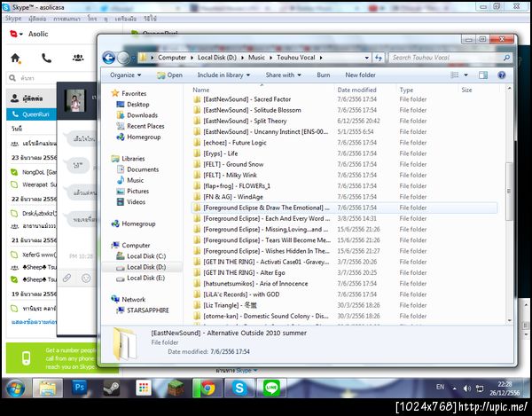Toggle the preview pane icon
Viewport: 532px width, 416px height.
point(483,75)
